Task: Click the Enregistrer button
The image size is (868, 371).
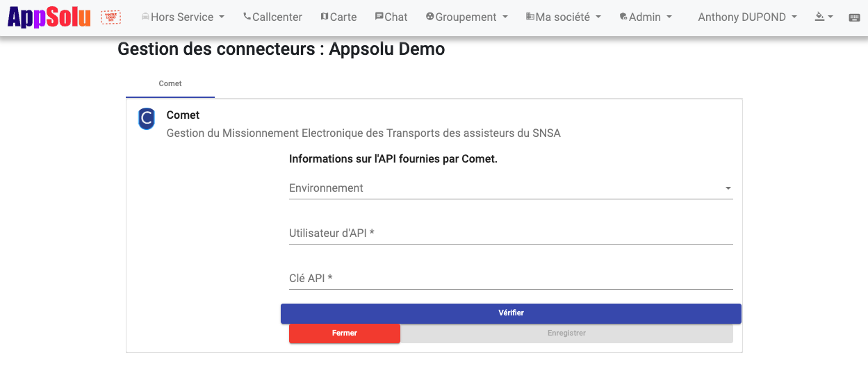Action: point(566,333)
